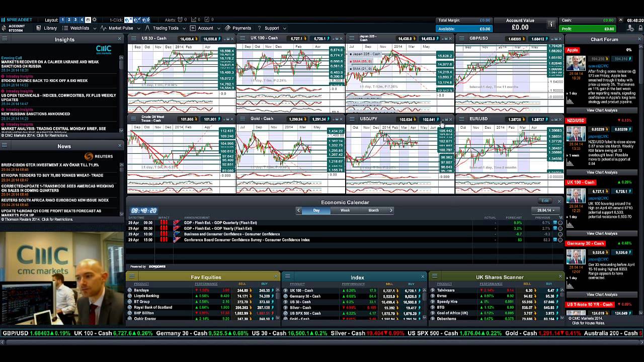The image size is (644, 362).
Task: Open Ethiopia Tenders to Buy Wheat news
Action: point(52,175)
